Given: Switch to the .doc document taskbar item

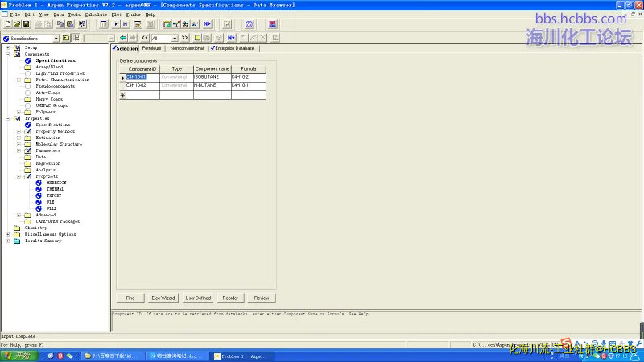Looking at the screenshot, I should click(175, 356).
